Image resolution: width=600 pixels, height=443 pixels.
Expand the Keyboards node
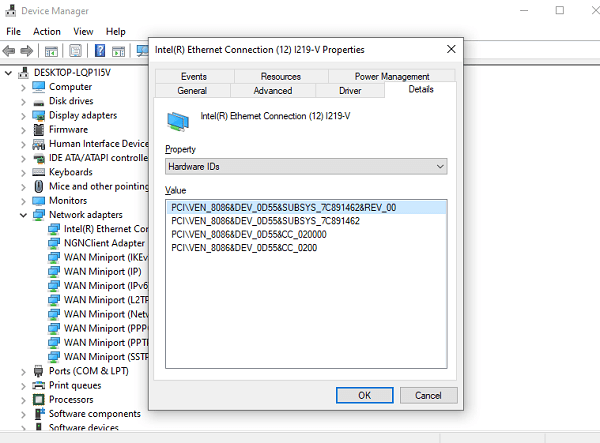pos(23,173)
